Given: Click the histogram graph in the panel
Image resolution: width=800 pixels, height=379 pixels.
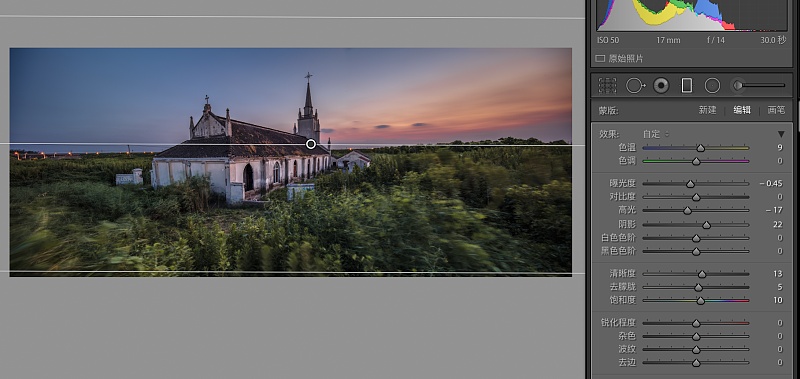Looking at the screenshot, I should point(692,15).
